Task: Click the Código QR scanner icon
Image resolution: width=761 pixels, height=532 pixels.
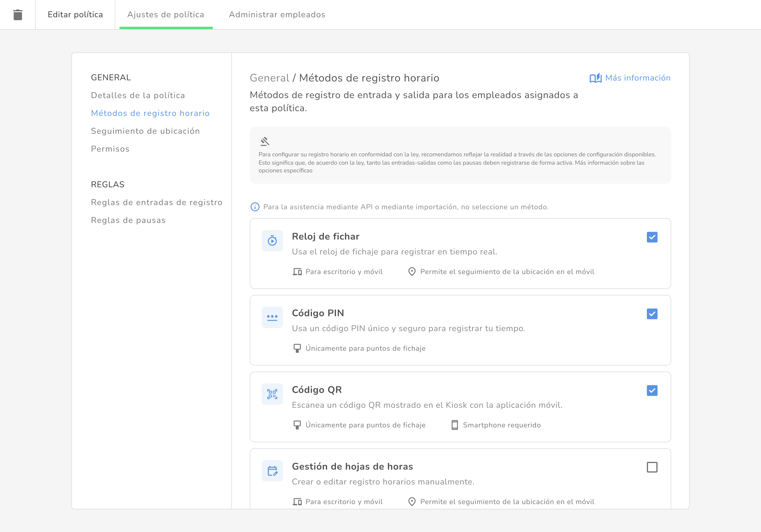Action: [272, 394]
